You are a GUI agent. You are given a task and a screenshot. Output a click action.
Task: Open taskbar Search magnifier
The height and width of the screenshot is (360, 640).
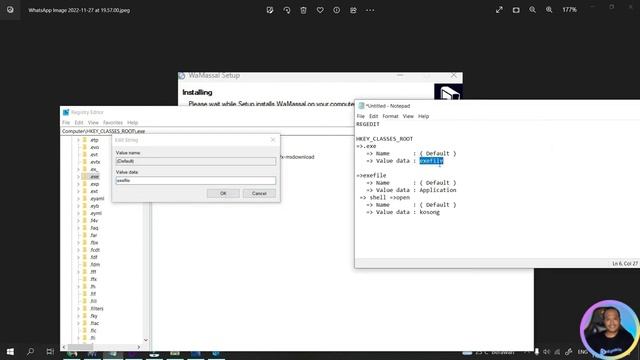tap(30, 351)
